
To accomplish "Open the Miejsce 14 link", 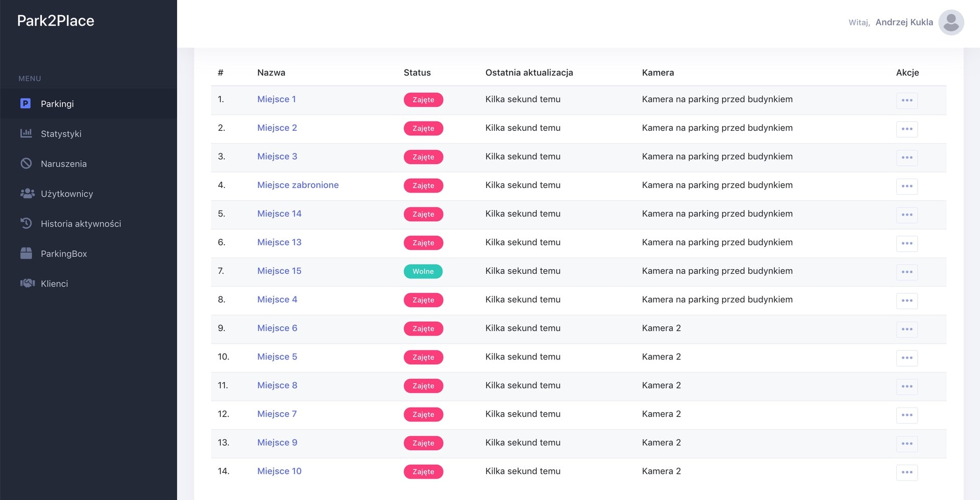I will coord(279,213).
